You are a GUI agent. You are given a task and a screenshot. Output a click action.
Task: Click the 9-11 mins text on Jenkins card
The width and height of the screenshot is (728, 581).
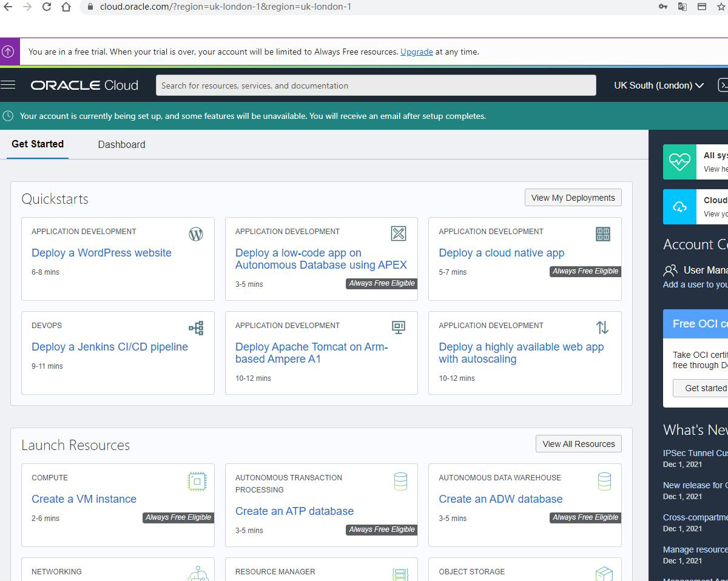click(x=47, y=366)
